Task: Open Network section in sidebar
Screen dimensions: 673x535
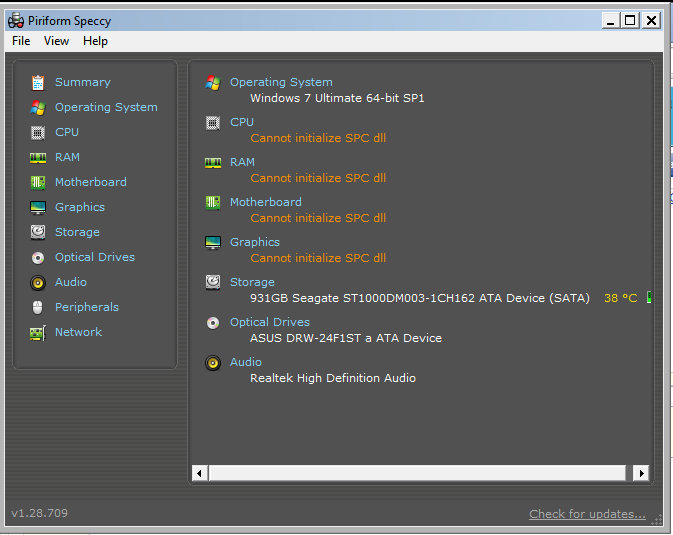Action: (x=79, y=332)
